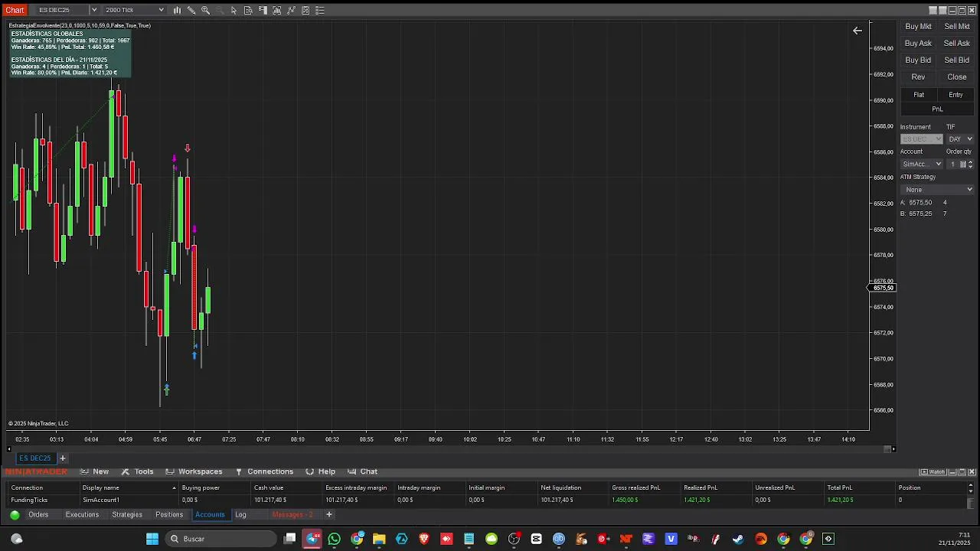Open the chart properties list icon

point(320,10)
